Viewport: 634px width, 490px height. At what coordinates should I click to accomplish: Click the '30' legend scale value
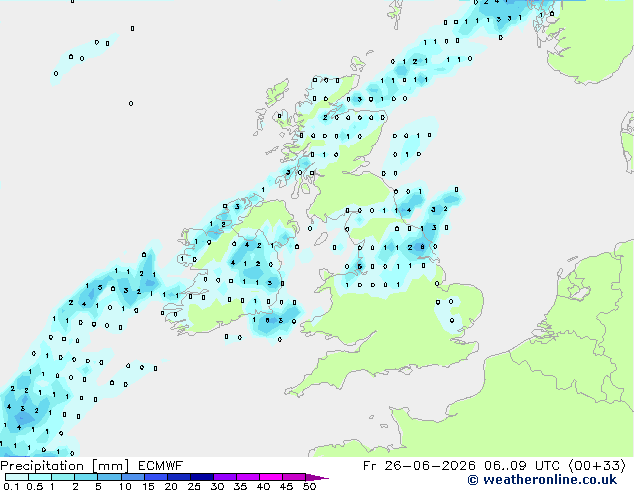point(217,486)
